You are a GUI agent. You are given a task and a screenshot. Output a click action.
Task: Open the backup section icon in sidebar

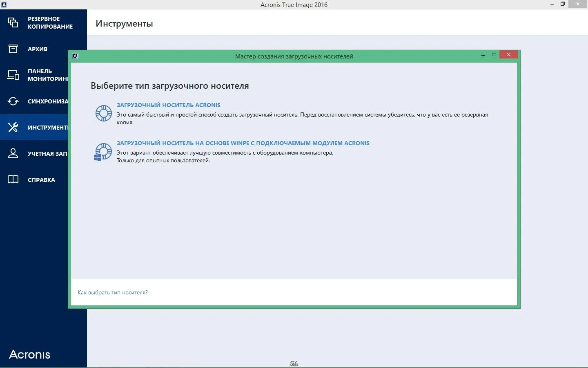(13, 22)
